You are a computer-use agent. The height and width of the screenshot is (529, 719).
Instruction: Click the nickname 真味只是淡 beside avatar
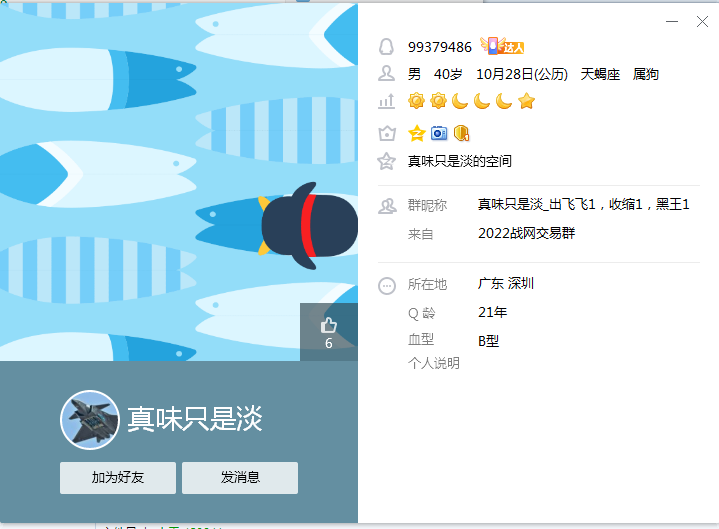pyautogui.click(x=194, y=419)
